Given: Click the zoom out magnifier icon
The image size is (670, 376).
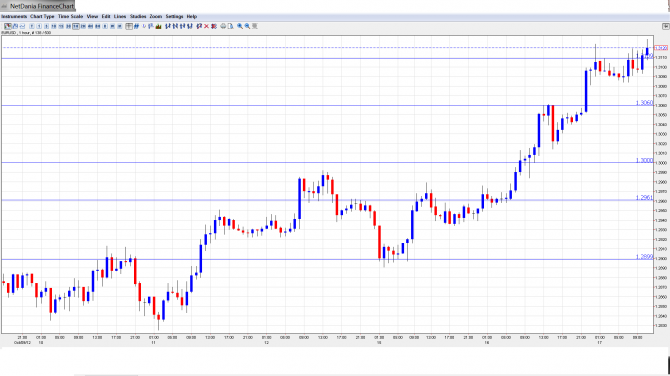Looking at the screenshot, I should [x=247, y=26].
